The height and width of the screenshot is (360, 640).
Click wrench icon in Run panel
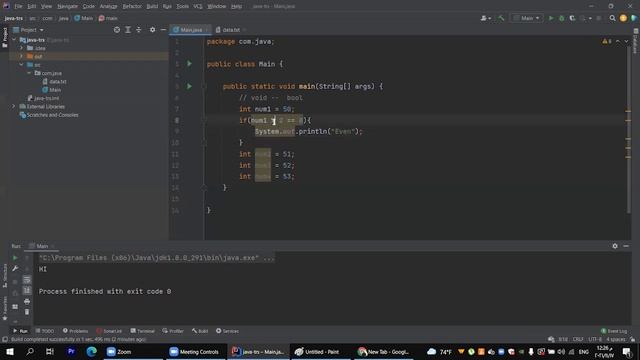(x=15, y=269)
